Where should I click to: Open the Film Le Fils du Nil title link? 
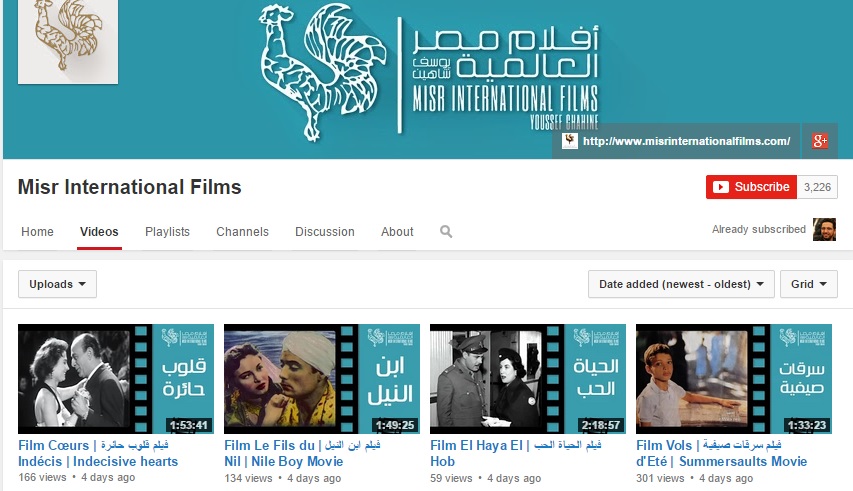302,453
